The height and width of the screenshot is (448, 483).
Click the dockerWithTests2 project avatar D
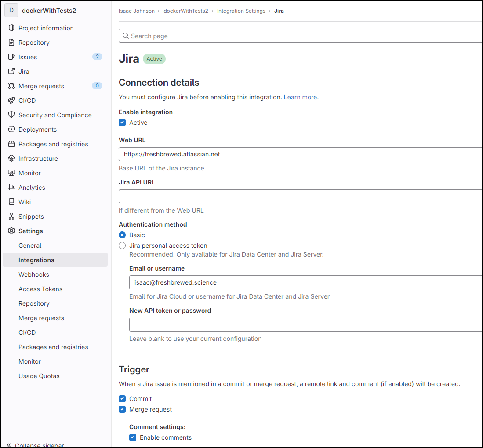click(x=11, y=10)
